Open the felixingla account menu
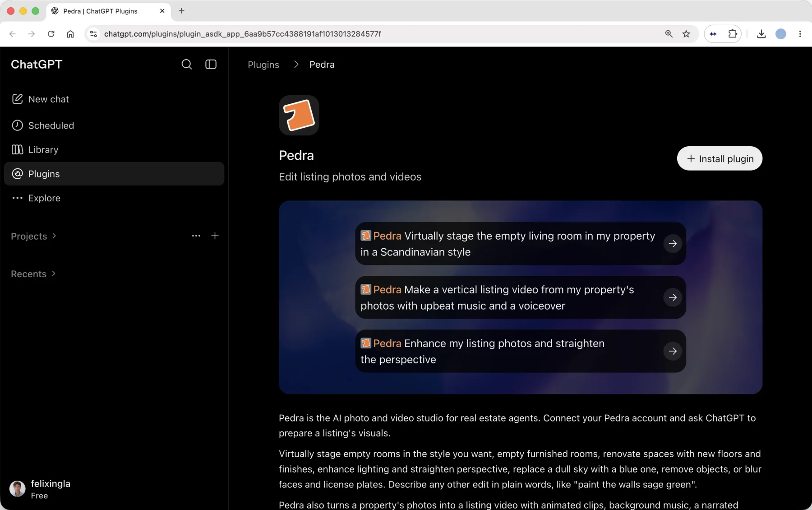 114,489
